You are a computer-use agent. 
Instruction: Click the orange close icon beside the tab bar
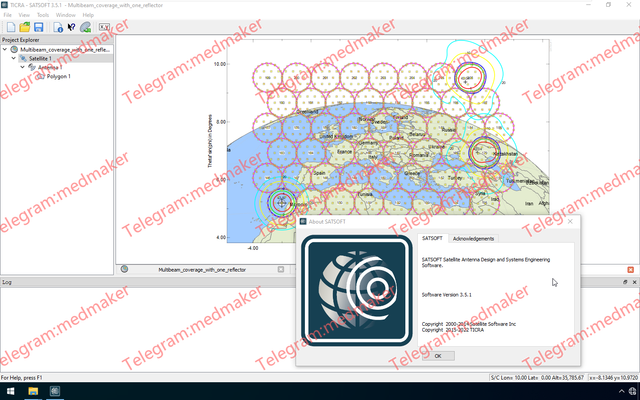click(631, 270)
